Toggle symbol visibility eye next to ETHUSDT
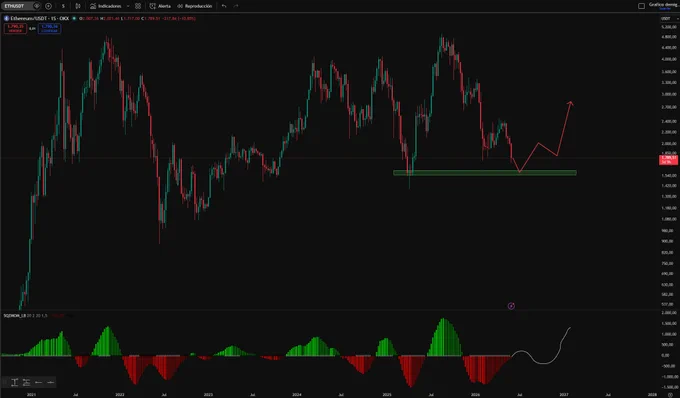The width and height of the screenshot is (680, 398). (36, 6)
